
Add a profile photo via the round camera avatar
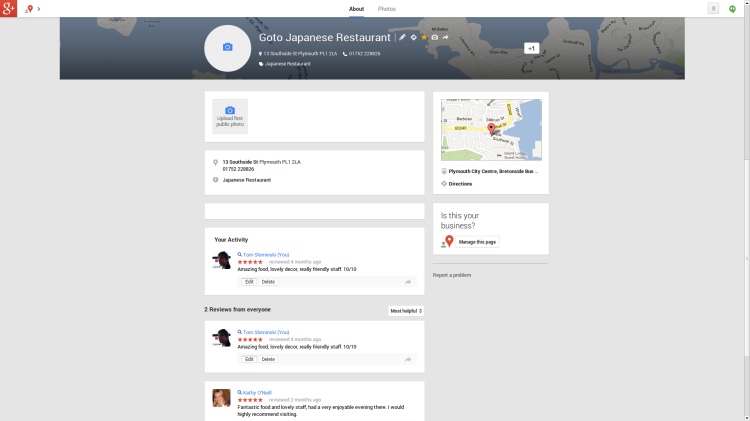click(228, 48)
